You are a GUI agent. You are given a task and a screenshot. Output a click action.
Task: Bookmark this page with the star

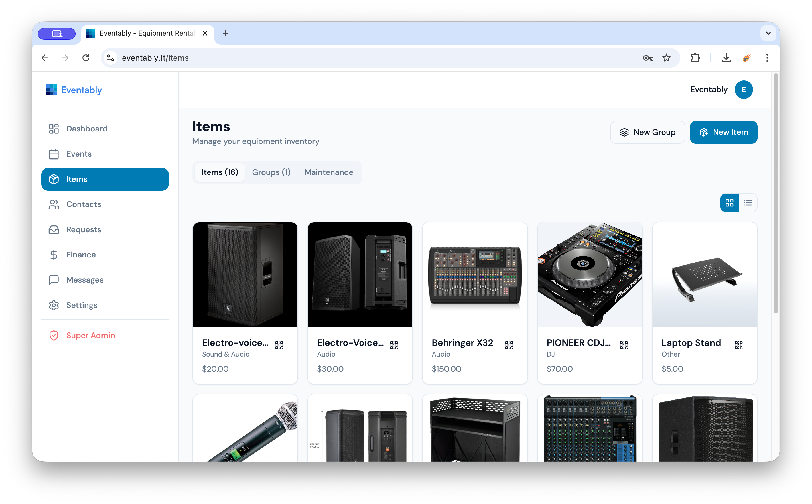(666, 58)
